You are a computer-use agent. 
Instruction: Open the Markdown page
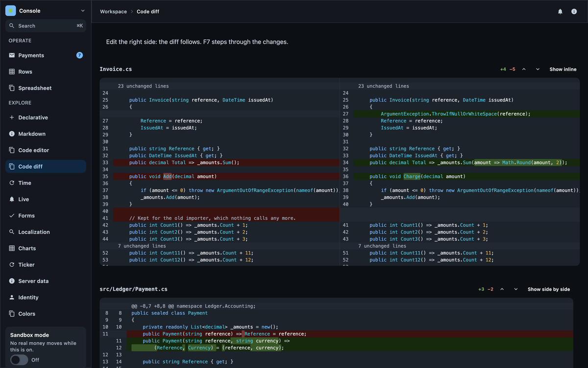pos(46,134)
